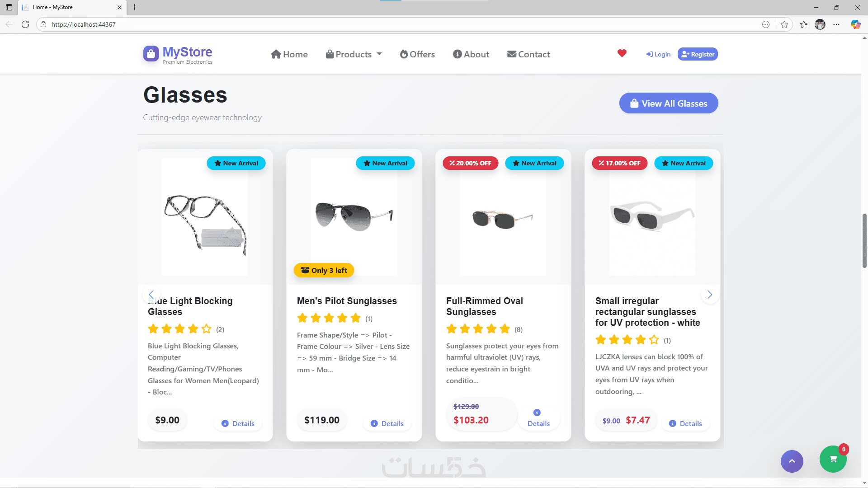Open the Contact menu item
Screen dimensions: 868x488
(528, 54)
